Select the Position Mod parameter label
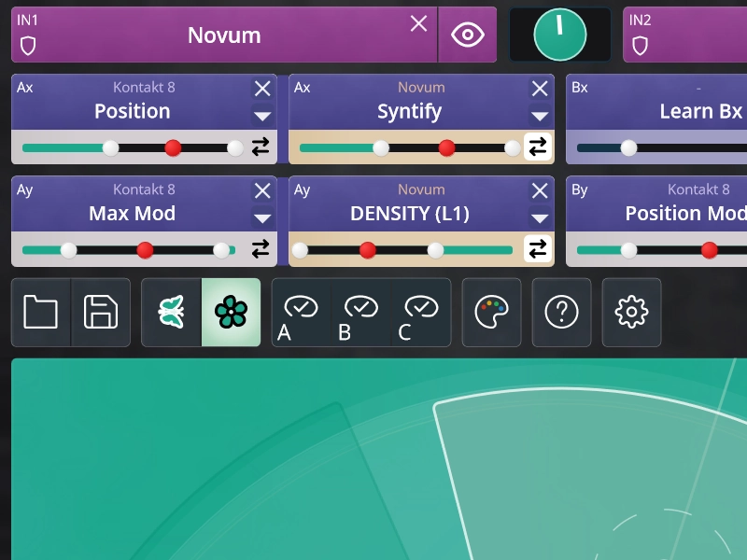Image resolution: width=747 pixels, height=560 pixels. [x=686, y=214]
